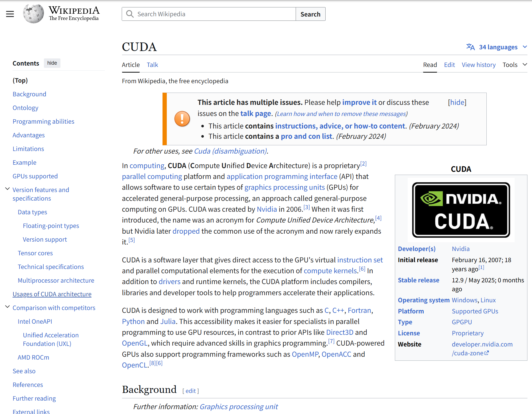Open Cuda (disambiguation) link

[x=230, y=151]
